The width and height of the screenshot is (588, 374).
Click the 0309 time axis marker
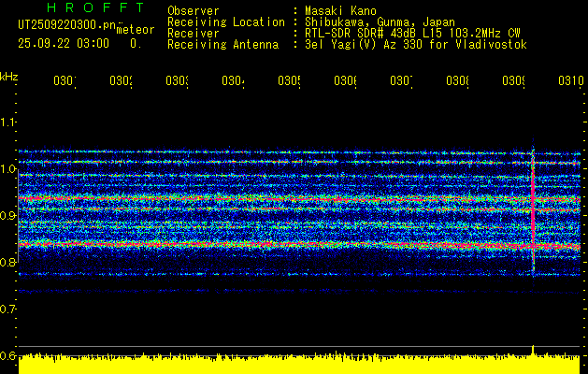(x=514, y=80)
